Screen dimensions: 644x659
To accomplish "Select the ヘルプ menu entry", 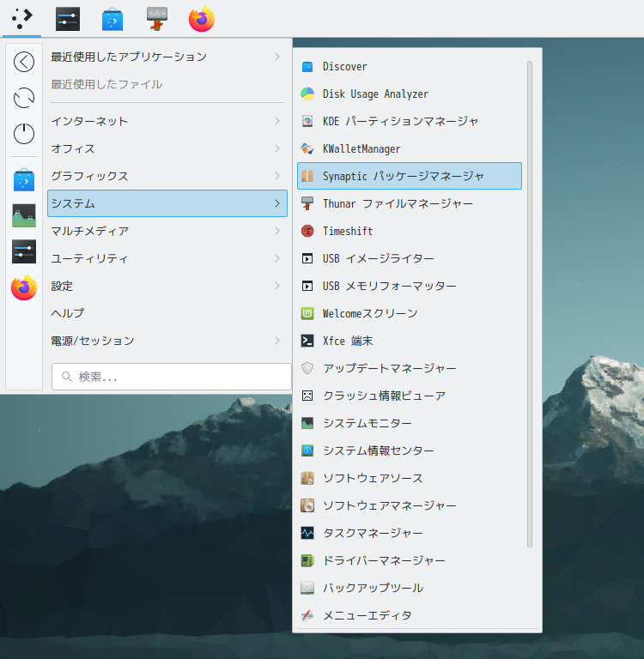I will point(167,313).
